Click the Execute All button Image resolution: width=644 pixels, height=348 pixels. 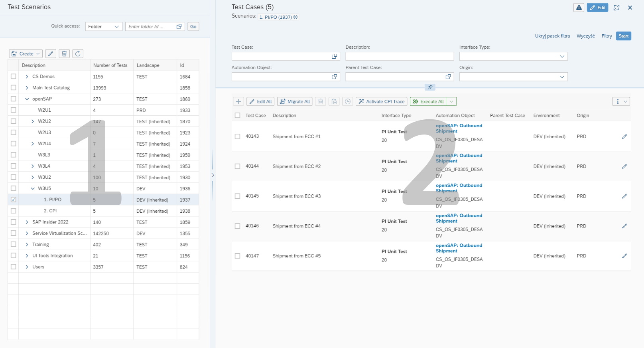(428, 101)
